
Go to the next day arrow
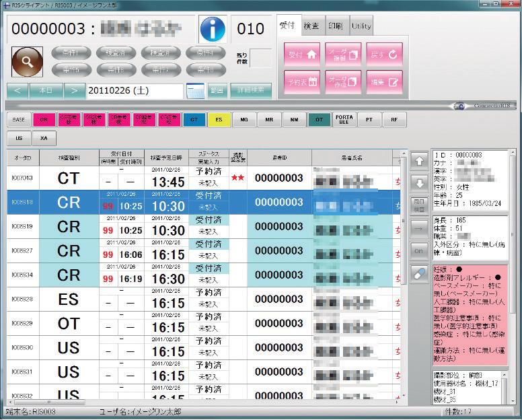(x=75, y=90)
